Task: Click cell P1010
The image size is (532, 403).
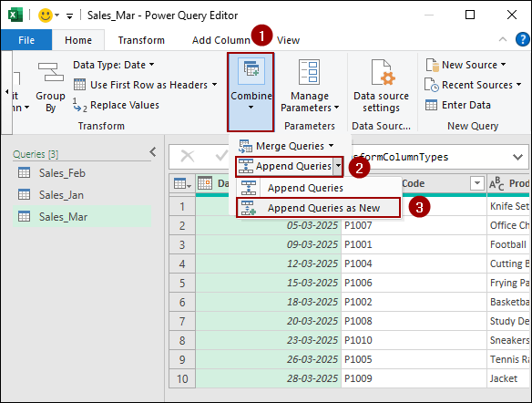Action: [414, 340]
